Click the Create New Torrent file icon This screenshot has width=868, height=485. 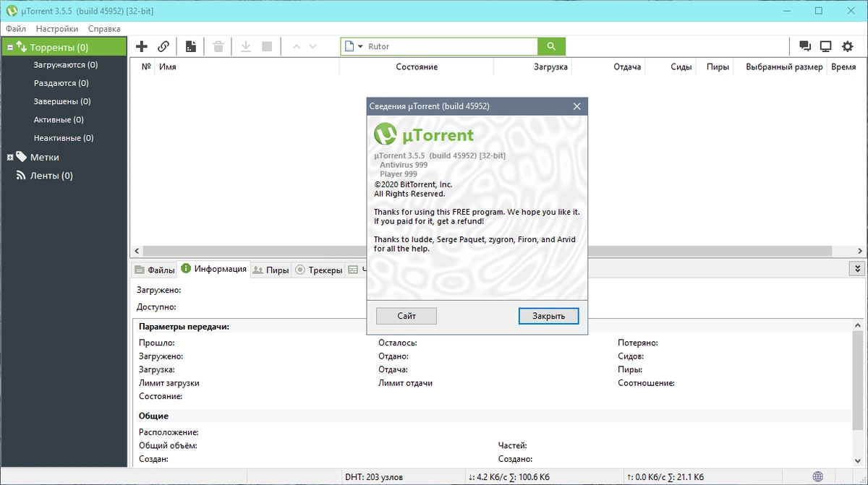pyautogui.click(x=190, y=46)
